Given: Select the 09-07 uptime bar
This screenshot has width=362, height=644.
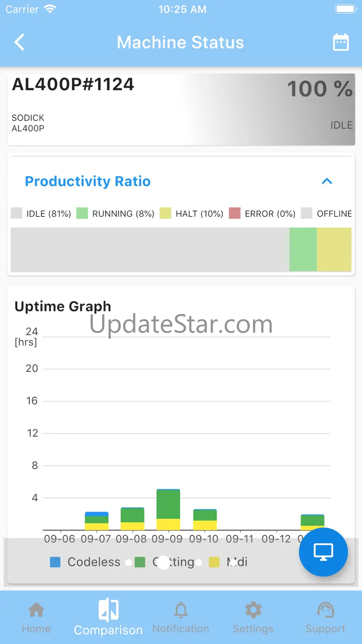Looking at the screenshot, I should tap(97, 521).
